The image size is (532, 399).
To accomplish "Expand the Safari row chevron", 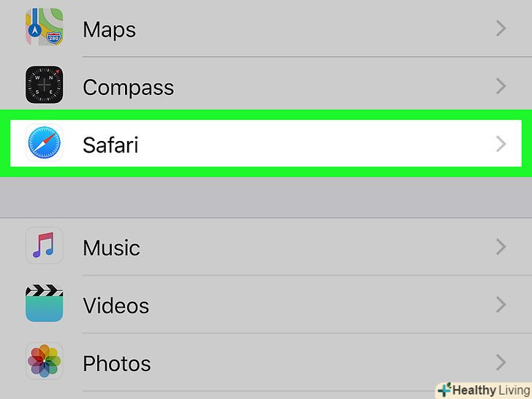I will click(501, 144).
